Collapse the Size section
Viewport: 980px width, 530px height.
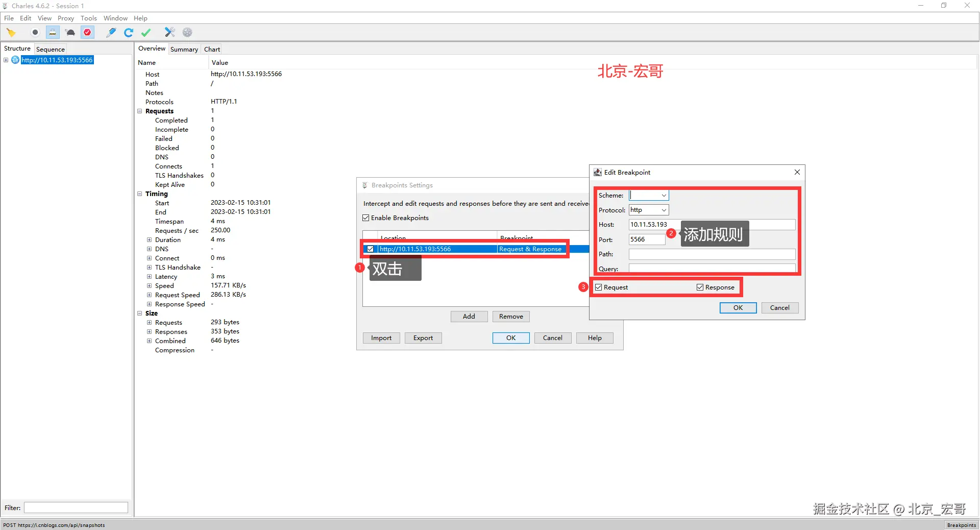(140, 314)
